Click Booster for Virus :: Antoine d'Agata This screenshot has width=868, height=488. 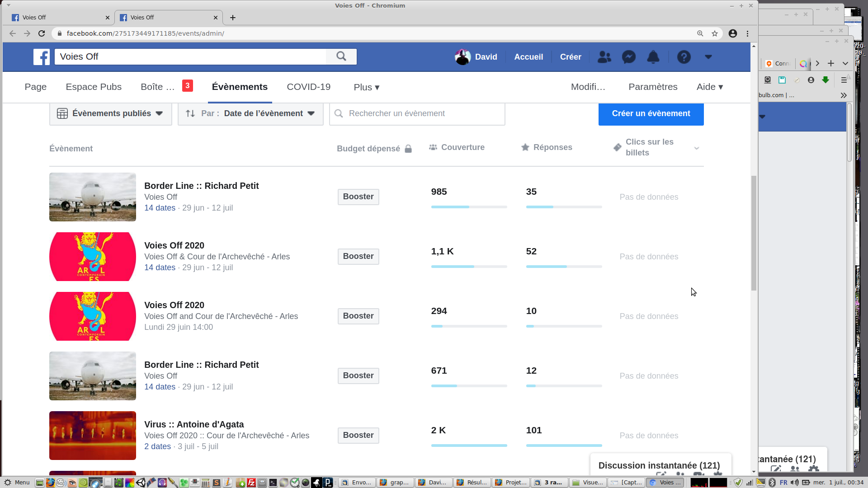point(358,435)
